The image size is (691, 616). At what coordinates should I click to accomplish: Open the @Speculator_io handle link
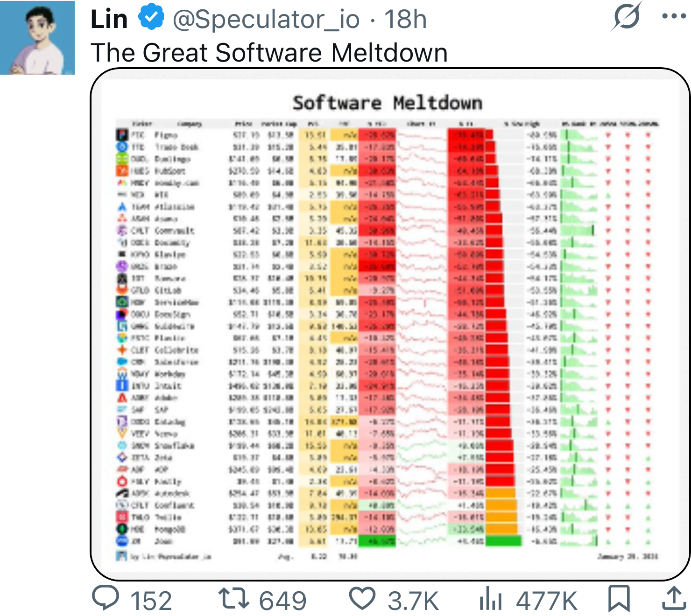(266, 20)
